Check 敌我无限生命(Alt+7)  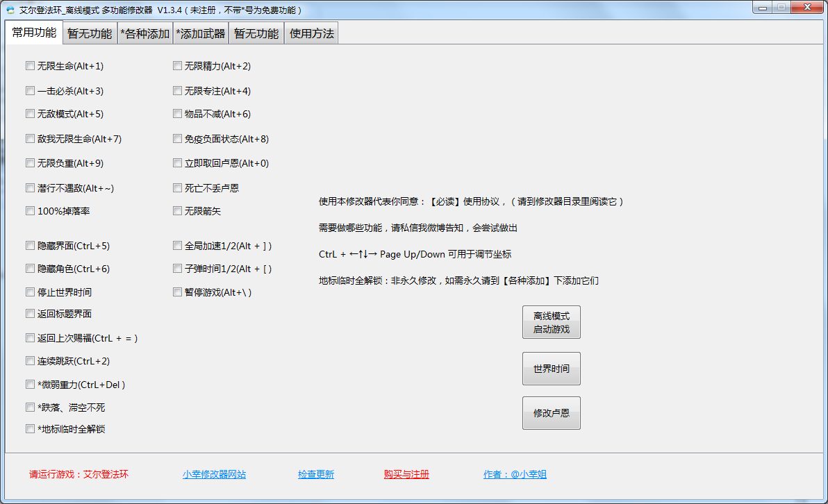coord(30,139)
